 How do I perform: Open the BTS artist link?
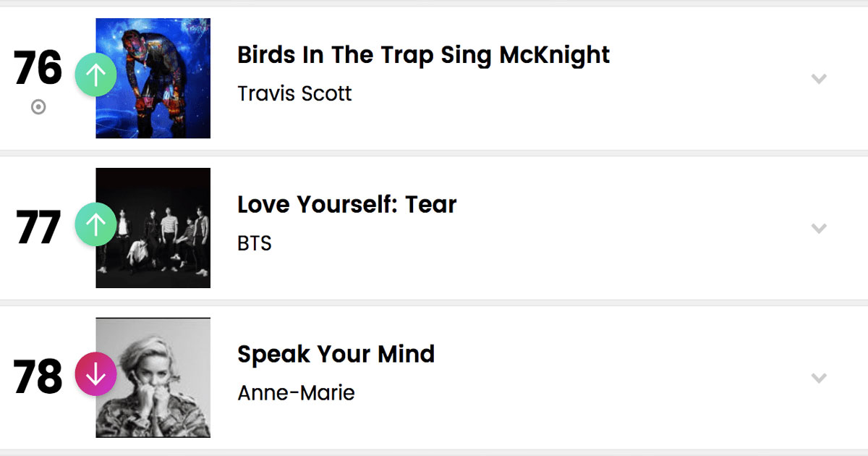255,243
